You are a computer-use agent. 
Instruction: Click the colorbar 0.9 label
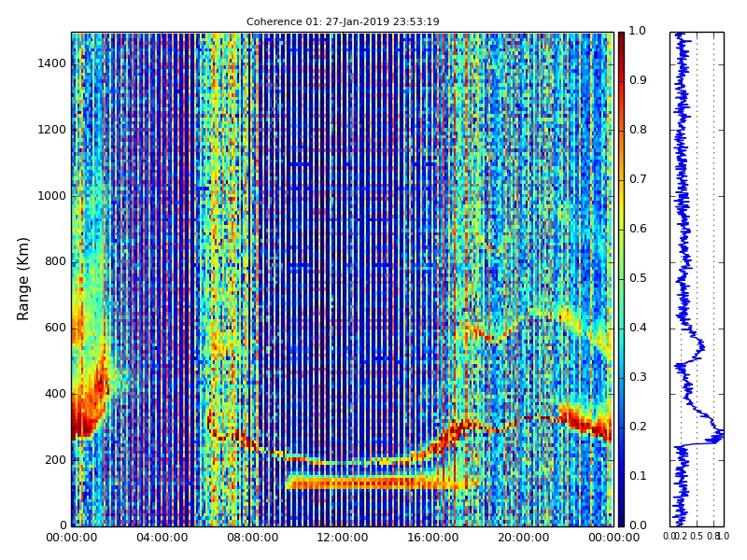click(x=638, y=80)
